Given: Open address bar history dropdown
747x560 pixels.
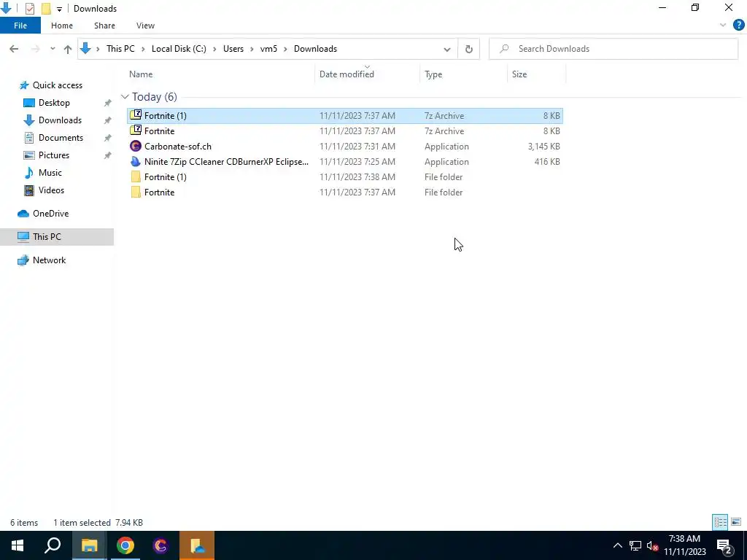Looking at the screenshot, I should click(x=447, y=49).
